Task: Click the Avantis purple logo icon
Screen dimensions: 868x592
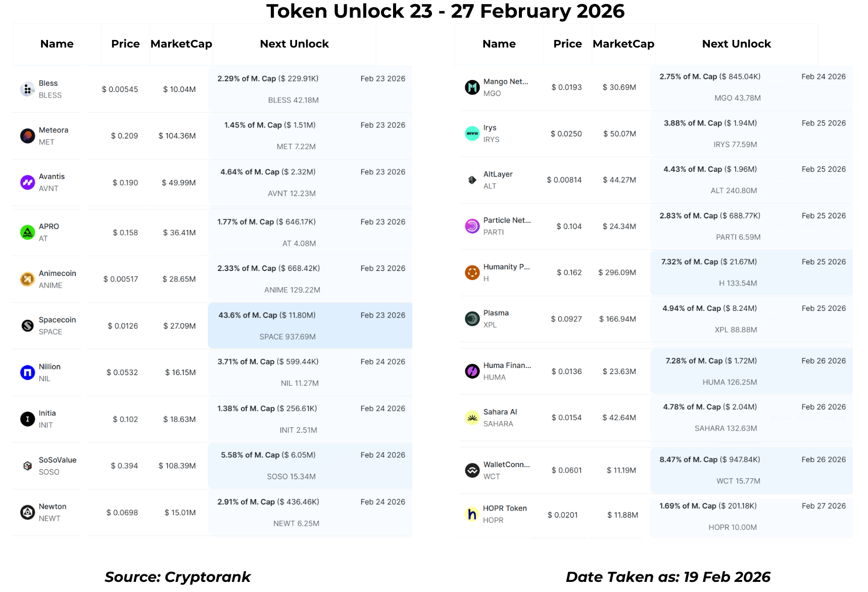Action: (x=27, y=183)
